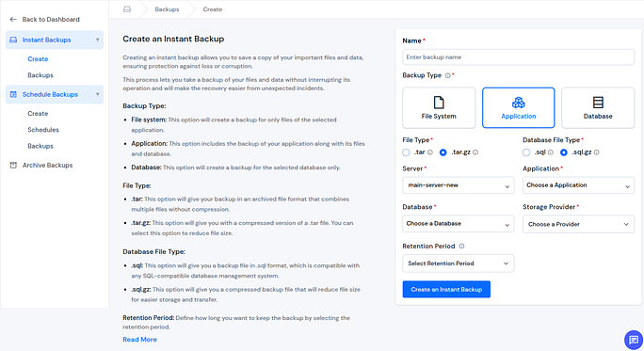The height and width of the screenshot is (351, 644).
Task: Choose Application backup type card
Action: click(x=519, y=107)
